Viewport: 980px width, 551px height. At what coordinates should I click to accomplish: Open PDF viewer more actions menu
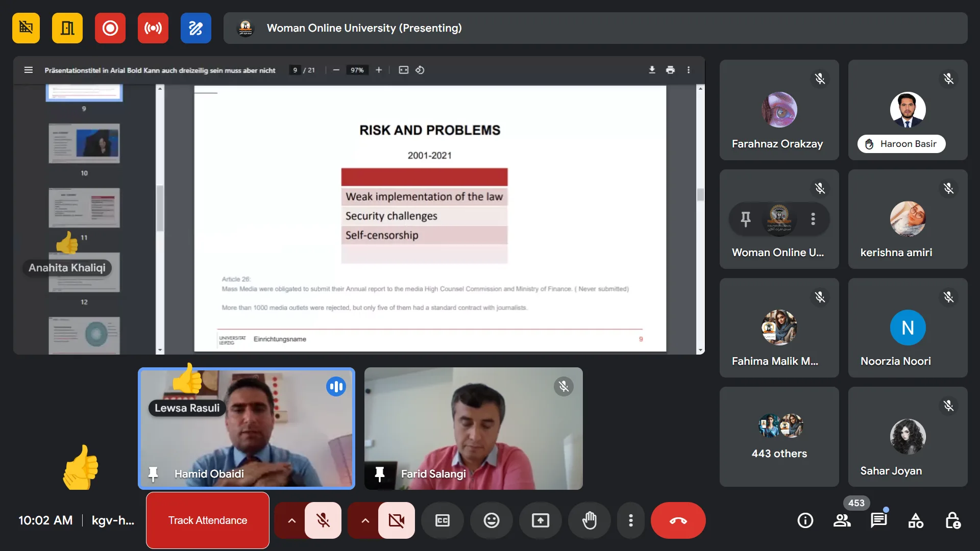point(689,70)
